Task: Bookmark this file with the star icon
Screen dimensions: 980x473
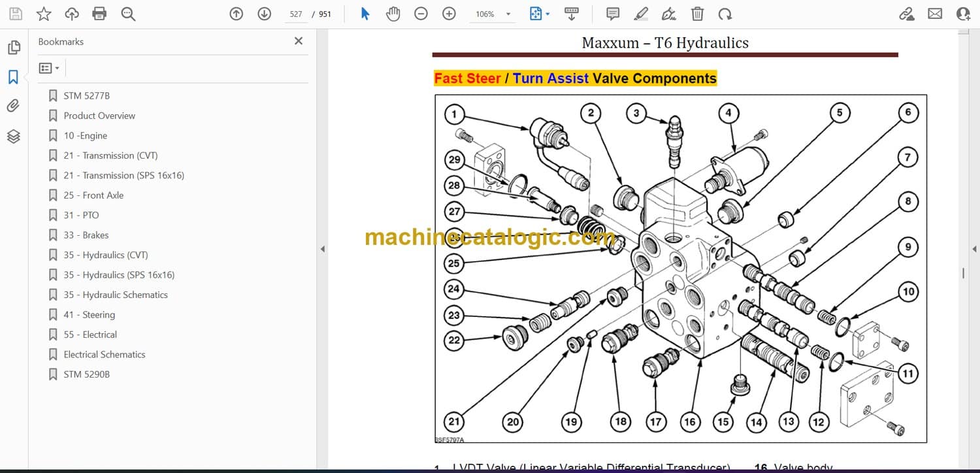Action: (x=44, y=14)
